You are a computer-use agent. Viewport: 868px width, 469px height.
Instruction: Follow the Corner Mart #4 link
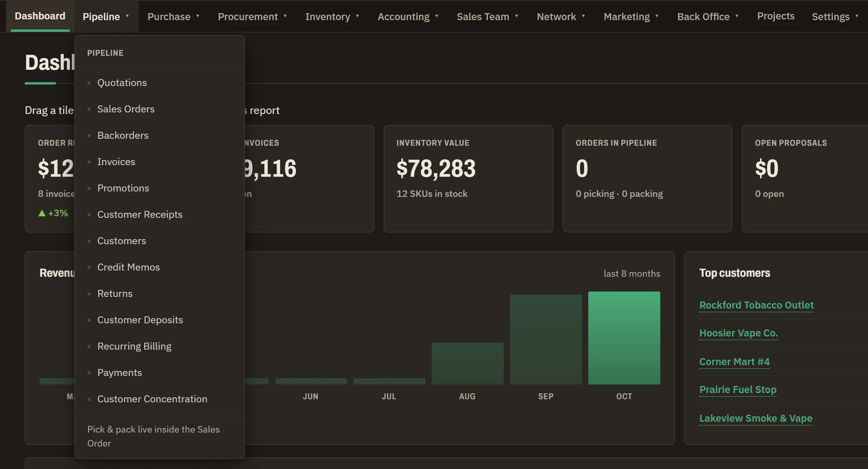(734, 362)
